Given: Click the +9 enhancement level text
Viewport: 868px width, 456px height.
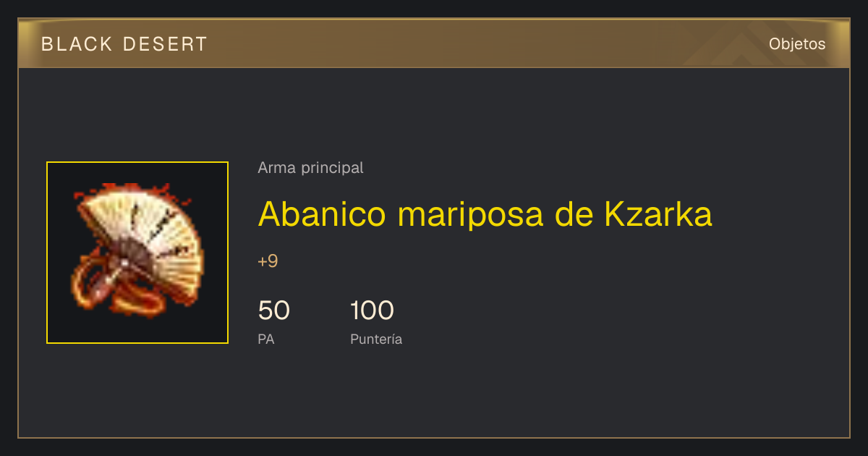Looking at the screenshot, I should tap(268, 261).
